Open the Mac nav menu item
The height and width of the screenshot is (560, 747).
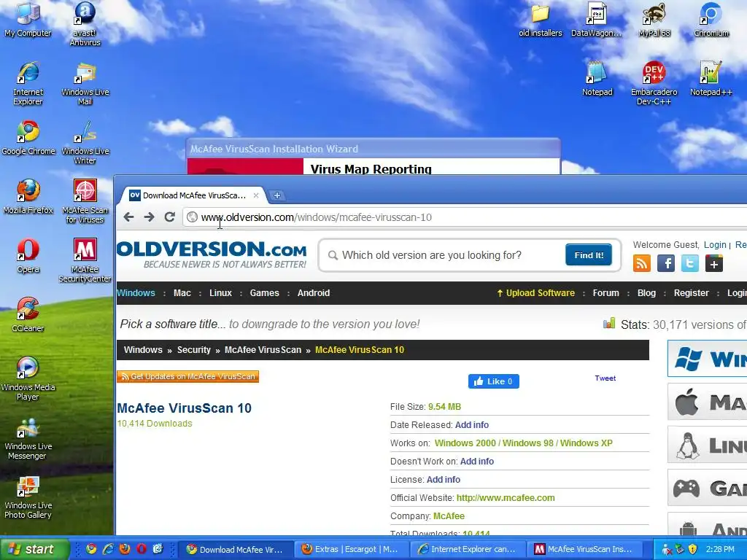pos(182,293)
